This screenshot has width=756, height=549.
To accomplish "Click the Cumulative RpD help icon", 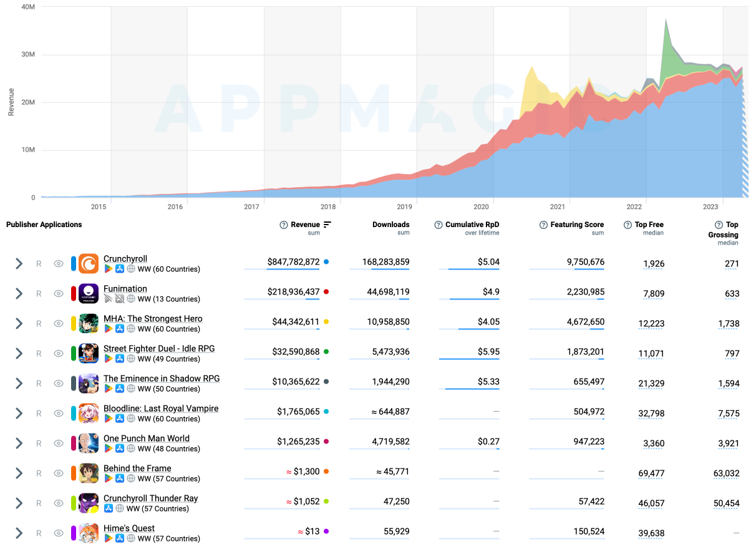I will (439, 225).
